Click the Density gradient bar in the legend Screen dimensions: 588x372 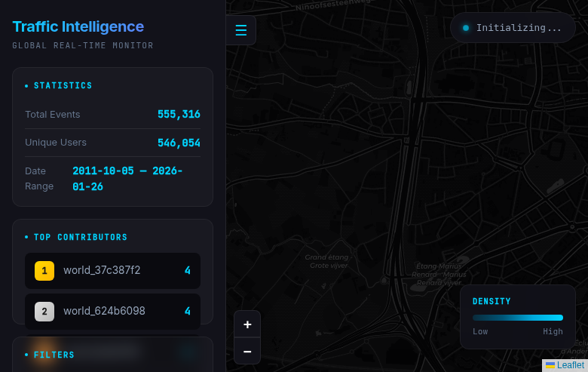coord(517,318)
